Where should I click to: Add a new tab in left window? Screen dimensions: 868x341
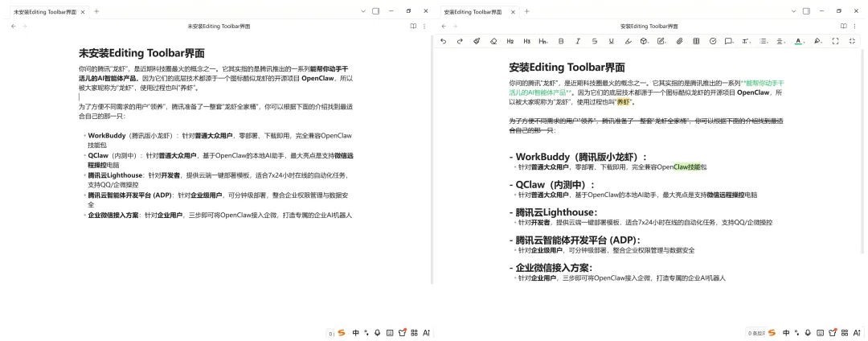coord(96,11)
